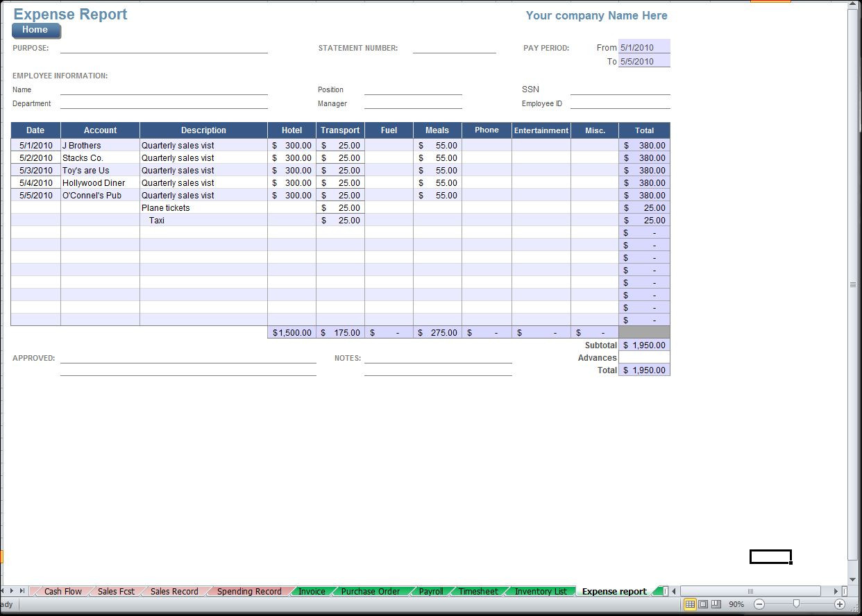Click the Account column header
This screenshot has height=616, width=862.
[100, 130]
